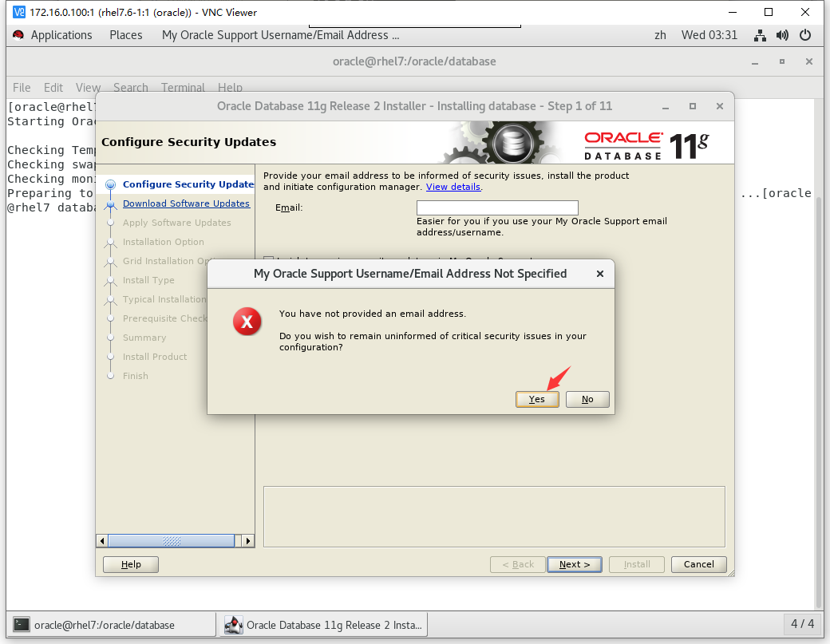Open the Applications menu
Viewport: 830px width, 644px height.
tap(61, 35)
